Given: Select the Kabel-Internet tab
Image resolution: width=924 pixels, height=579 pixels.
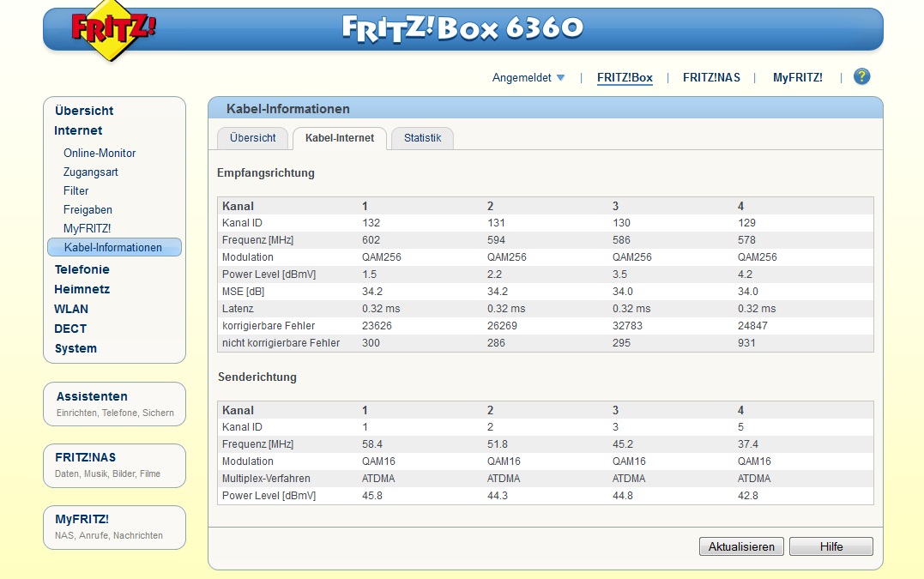Looking at the screenshot, I should (x=340, y=138).
